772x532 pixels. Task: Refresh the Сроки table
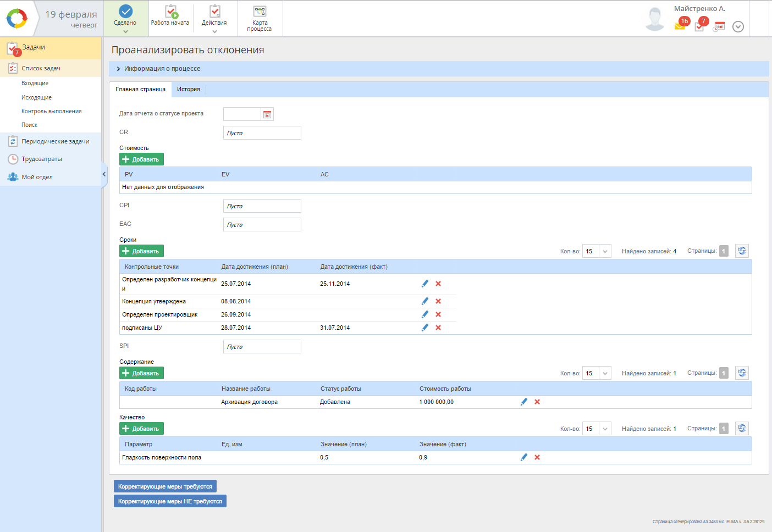(x=742, y=251)
